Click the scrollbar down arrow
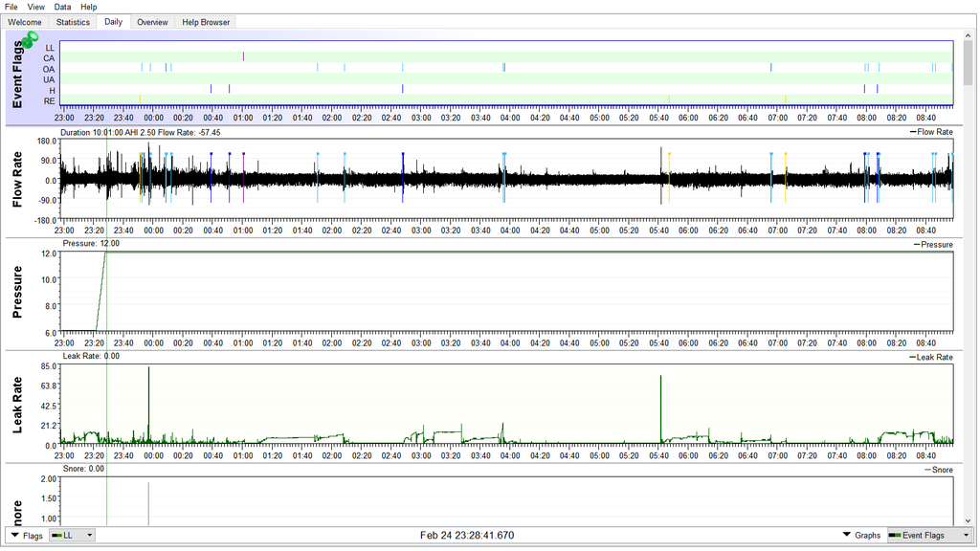This screenshot has width=980, height=551. 969,521
